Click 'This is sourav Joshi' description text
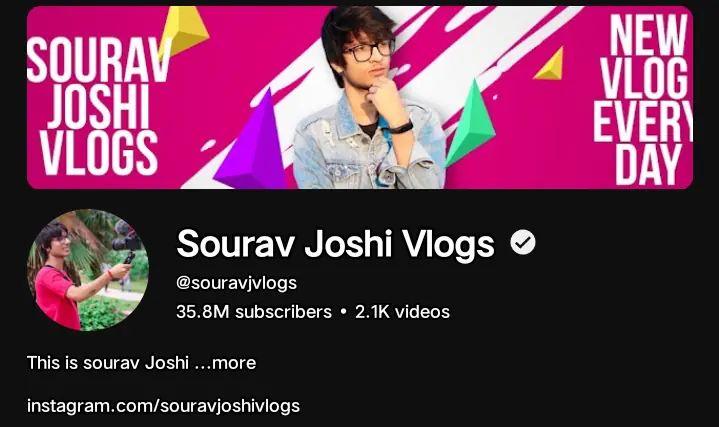The height and width of the screenshot is (427, 719). point(108,363)
